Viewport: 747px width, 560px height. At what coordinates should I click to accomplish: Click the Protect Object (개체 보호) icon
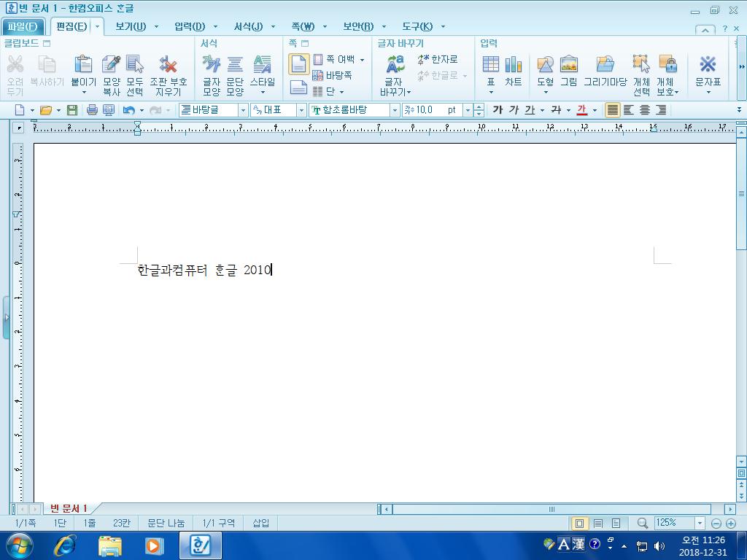click(x=668, y=64)
